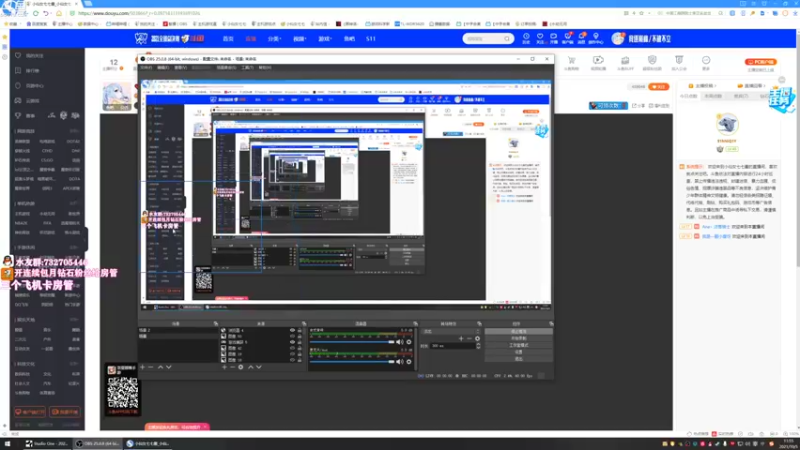
Task: Enable 工作室模式 studio mode button
Action: click(x=518, y=345)
